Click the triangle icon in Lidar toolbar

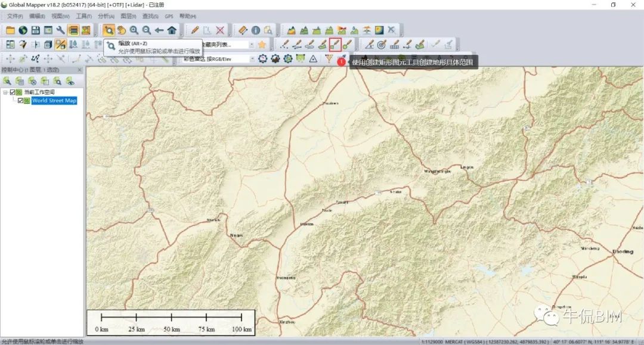(313, 58)
